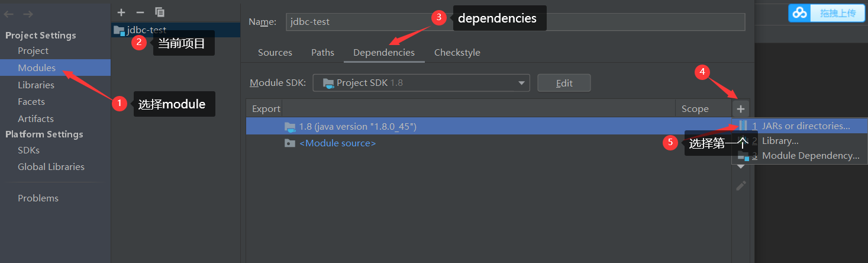Click the JDK folder icon in 1.8 row

290,126
